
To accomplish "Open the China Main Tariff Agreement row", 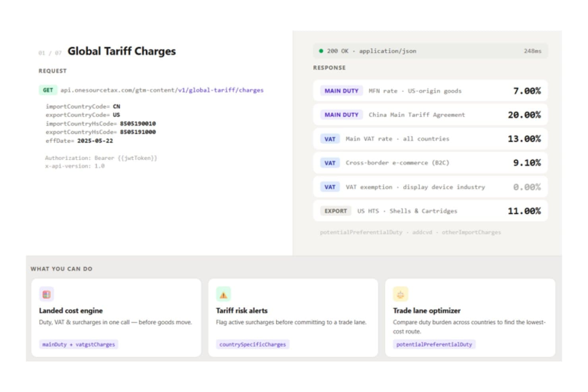I will pyautogui.click(x=430, y=115).
